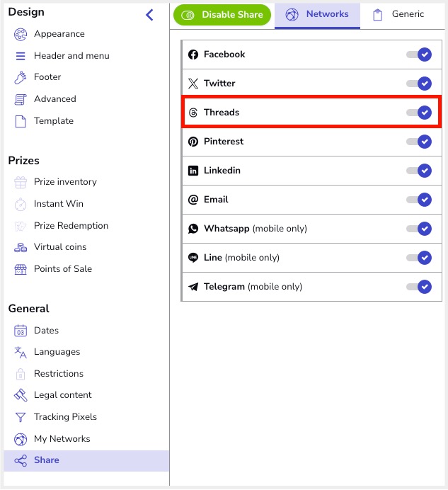Turn off the Facebook share toggle
448x490 pixels.
(419, 55)
